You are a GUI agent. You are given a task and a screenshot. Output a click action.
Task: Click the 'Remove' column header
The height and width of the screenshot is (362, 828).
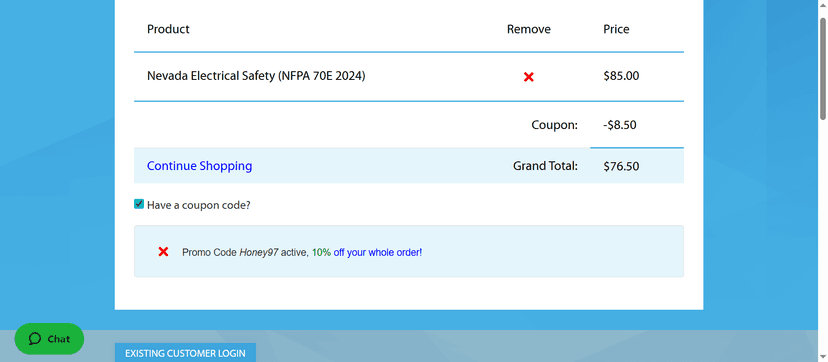point(529,29)
